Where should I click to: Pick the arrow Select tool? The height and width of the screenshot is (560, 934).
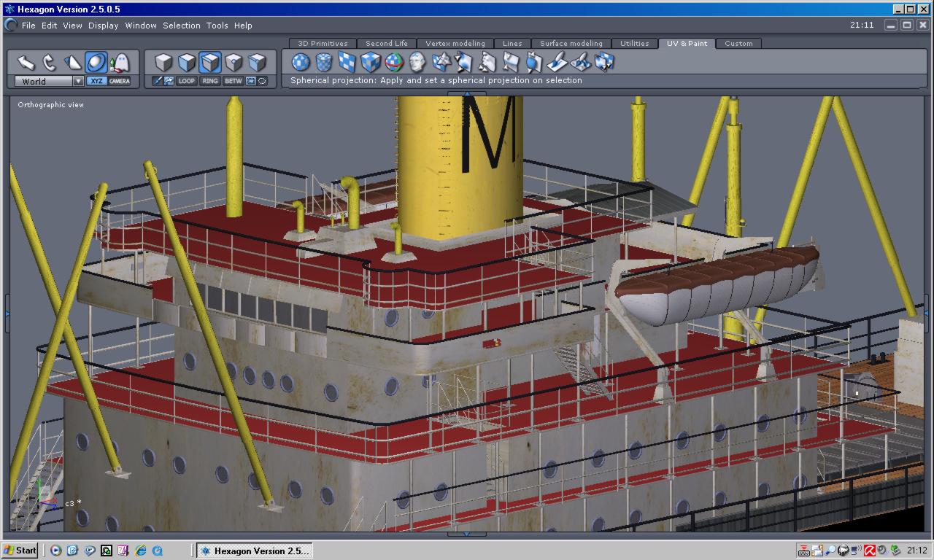[x=26, y=62]
